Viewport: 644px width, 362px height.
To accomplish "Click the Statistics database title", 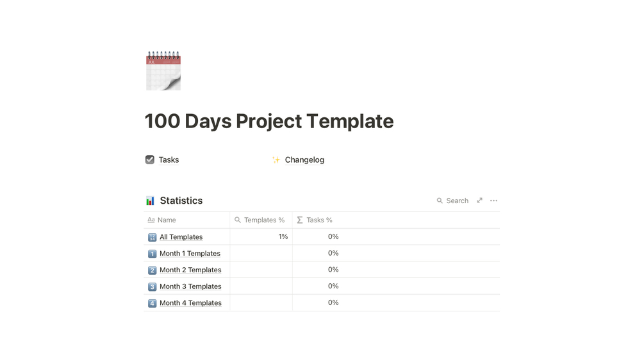I will (181, 201).
